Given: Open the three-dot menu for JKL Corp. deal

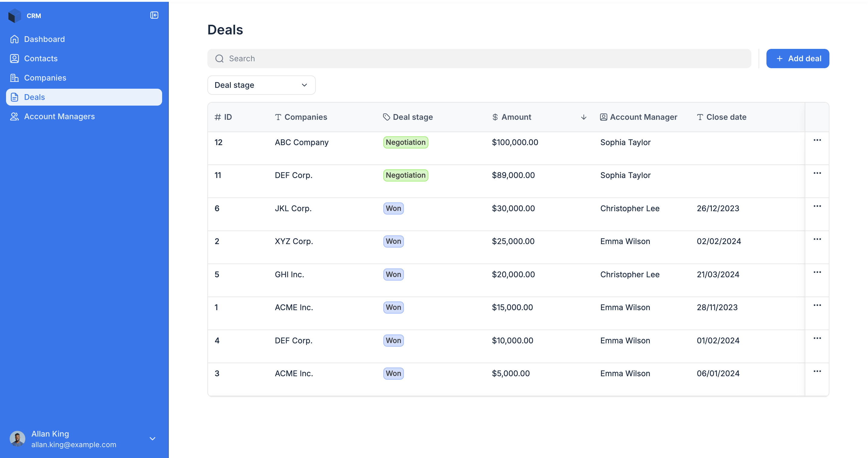Looking at the screenshot, I should coord(817,206).
